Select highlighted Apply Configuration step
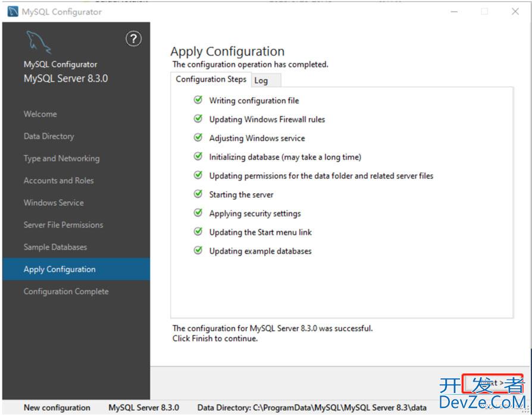This screenshot has height=415, width=532. pos(76,269)
